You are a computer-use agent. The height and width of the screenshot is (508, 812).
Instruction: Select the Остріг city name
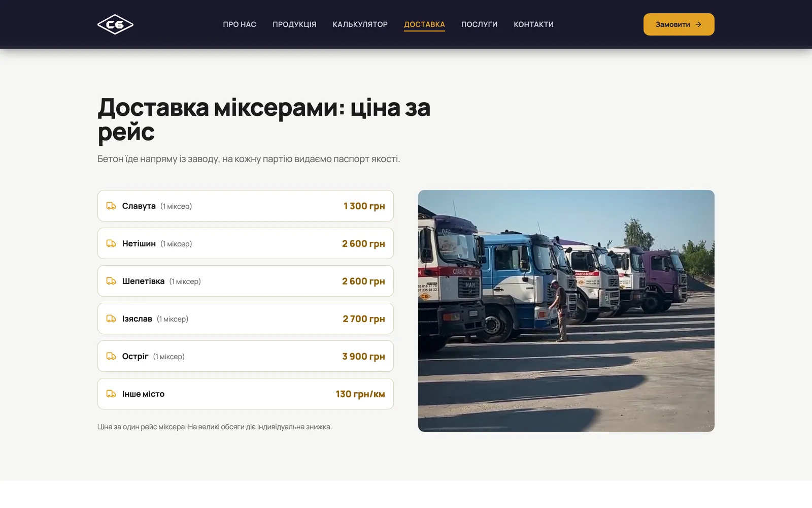[135, 356]
